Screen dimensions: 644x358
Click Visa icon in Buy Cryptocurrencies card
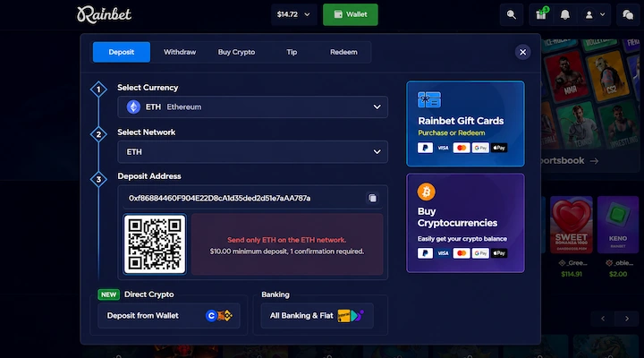[443, 253]
